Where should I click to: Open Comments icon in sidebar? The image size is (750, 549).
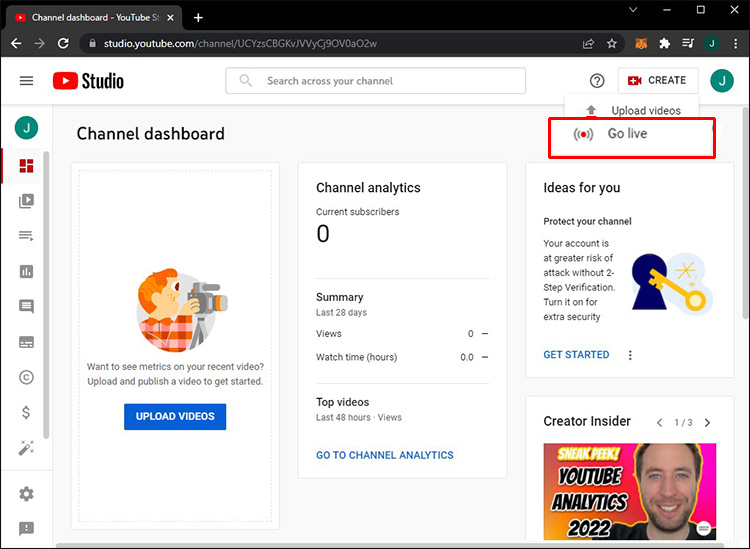(x=26, y=307)
